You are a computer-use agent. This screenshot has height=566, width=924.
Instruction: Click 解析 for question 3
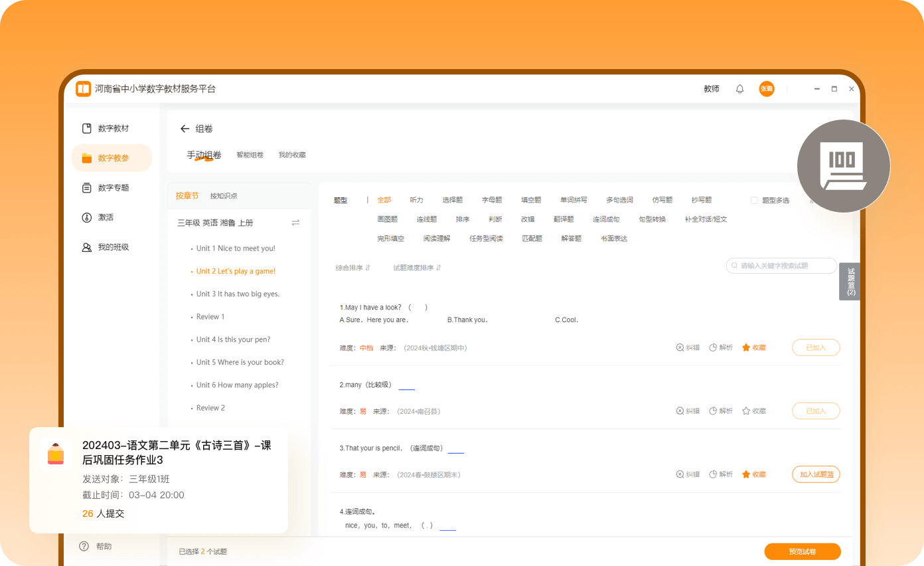721,474
